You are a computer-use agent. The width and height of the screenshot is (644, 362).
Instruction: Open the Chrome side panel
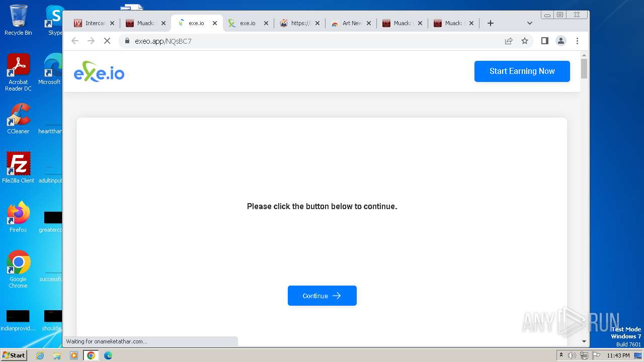click(544, 41)
